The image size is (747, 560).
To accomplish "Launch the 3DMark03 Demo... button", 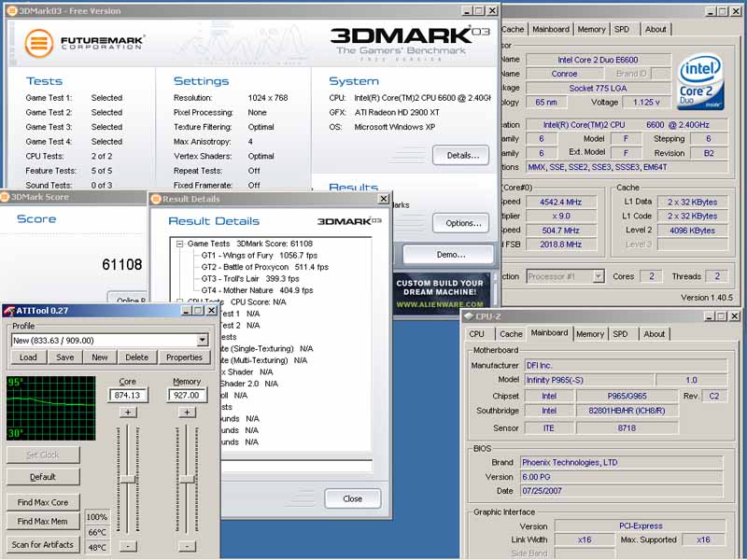I will tap(448, 254).
